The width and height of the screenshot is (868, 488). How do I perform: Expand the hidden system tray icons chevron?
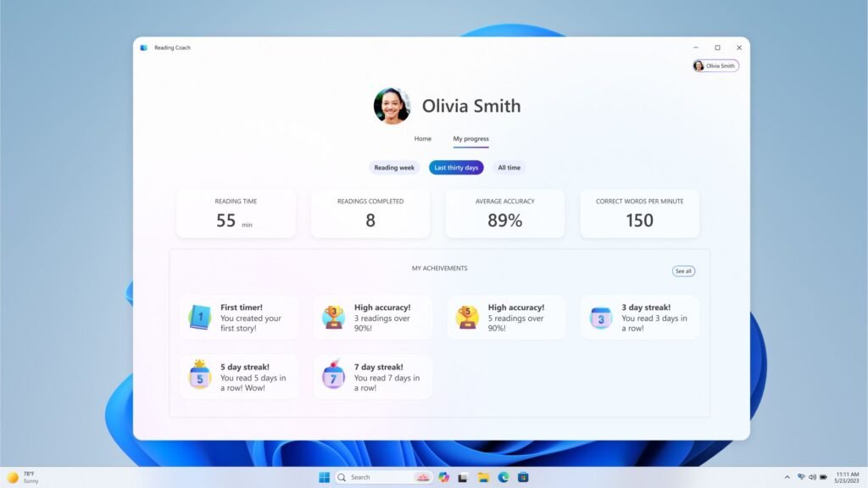pos(787,477)
